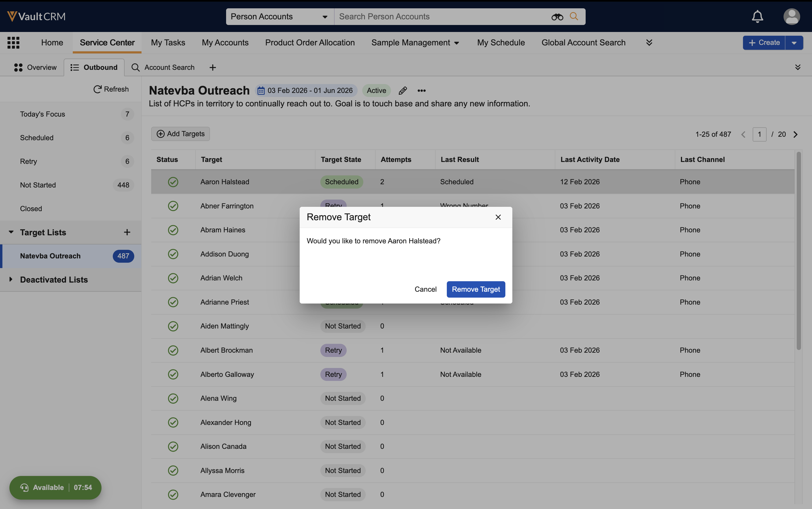Click the binoculars advanced search icon
Viewport: 812px width, 509px height.
557,17
